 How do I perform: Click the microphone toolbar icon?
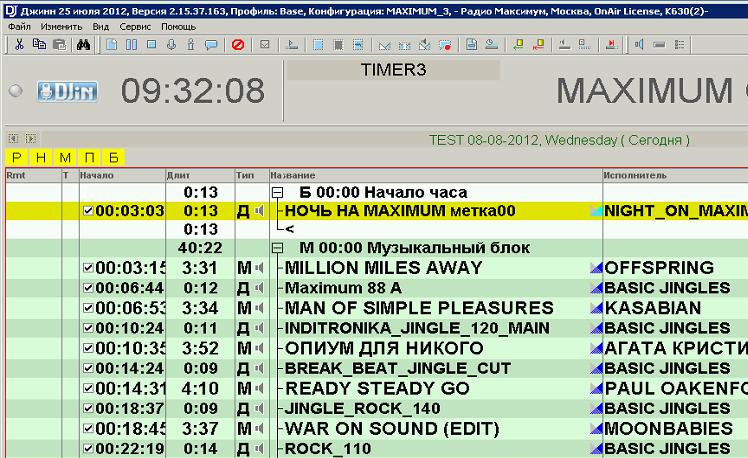coord(171,45)
